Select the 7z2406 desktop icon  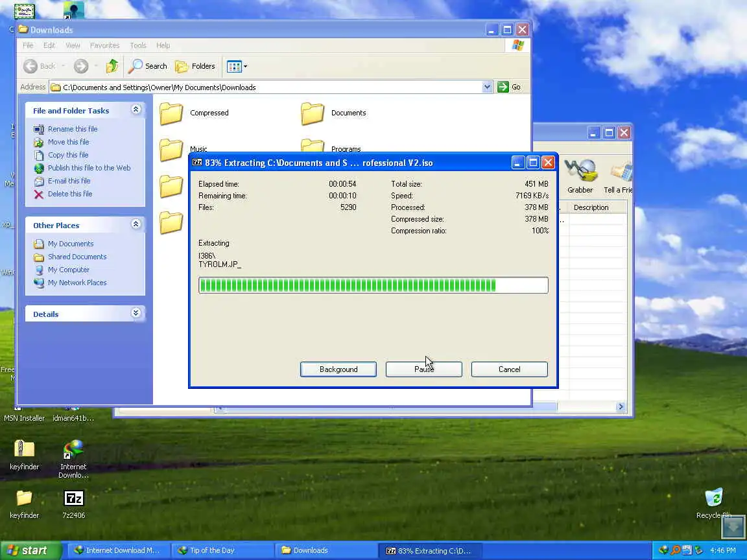click(x=73, y=504)
